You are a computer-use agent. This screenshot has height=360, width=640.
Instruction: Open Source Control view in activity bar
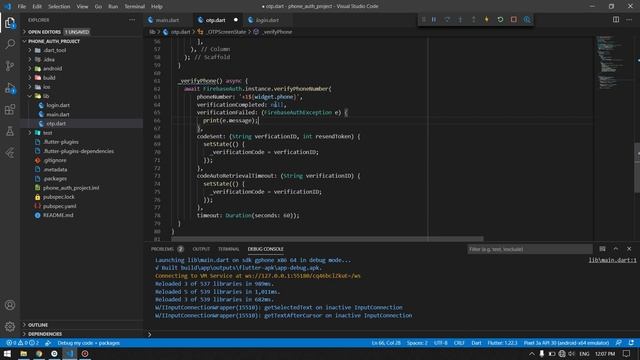[10, 66]
